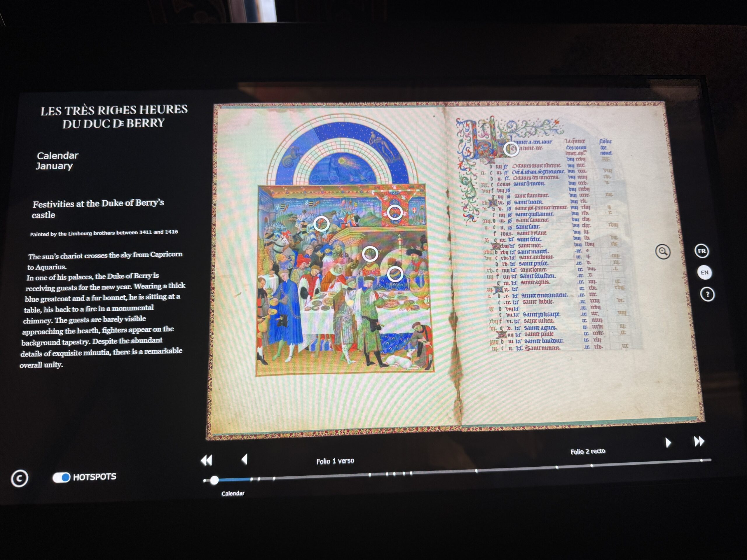Image resolution: width=747 pixels, height=560 pixels.
Task: Go to previous page arrow
Action: click(x=245, y=459)
